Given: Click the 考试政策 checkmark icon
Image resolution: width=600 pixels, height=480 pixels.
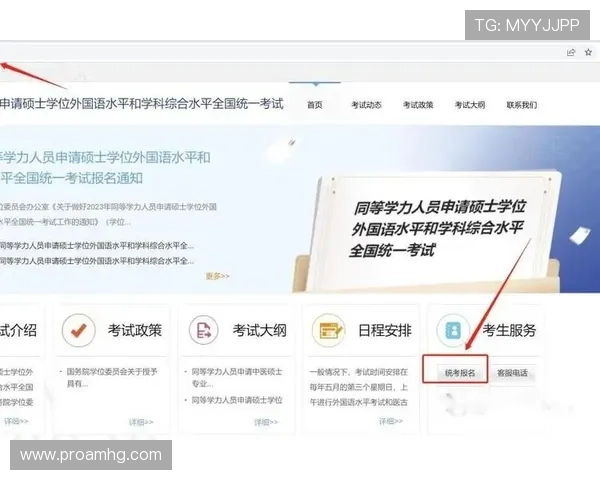Looking at the screenshot, I should tap(78, 330).
